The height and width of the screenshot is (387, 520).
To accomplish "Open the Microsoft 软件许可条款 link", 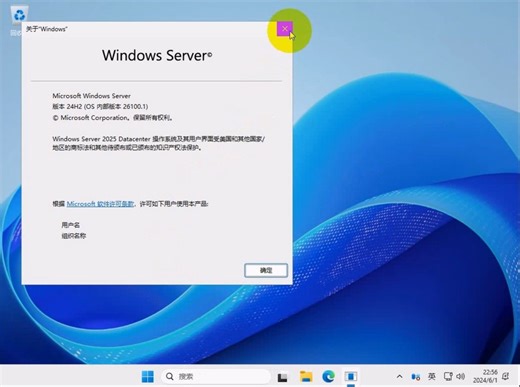I will pos(100,204).
